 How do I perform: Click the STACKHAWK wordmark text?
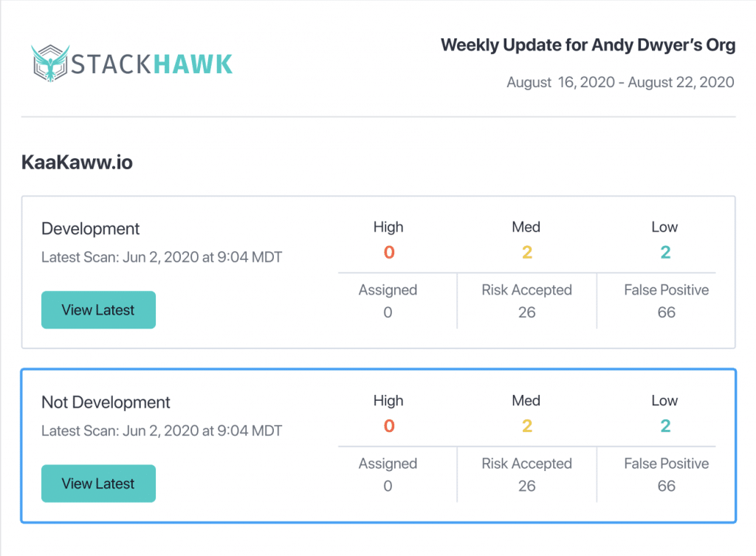[152, 65]
